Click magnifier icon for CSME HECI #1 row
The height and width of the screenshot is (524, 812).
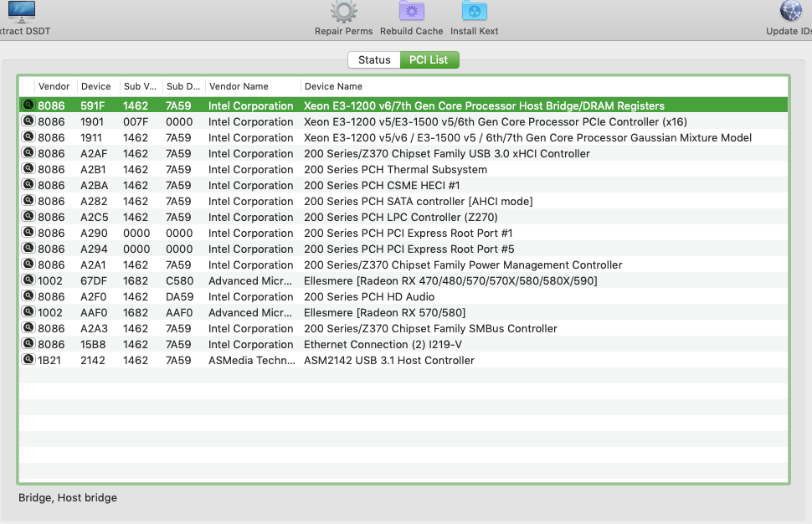(28, 184)
